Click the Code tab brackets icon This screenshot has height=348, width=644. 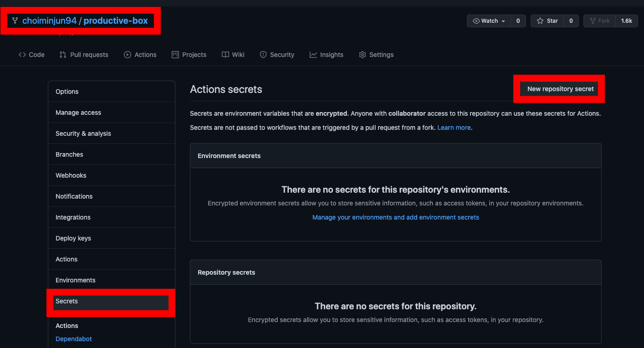[22, 55]
